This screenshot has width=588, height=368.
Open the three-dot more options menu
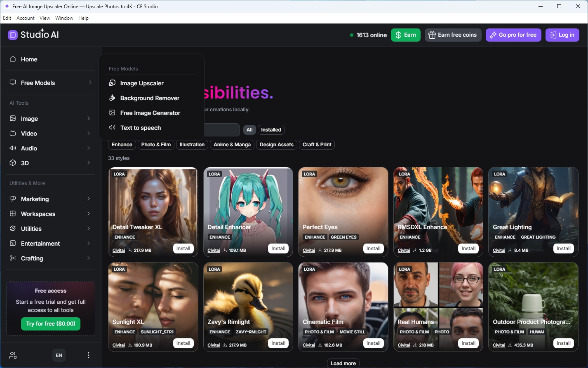click(89, 355)
